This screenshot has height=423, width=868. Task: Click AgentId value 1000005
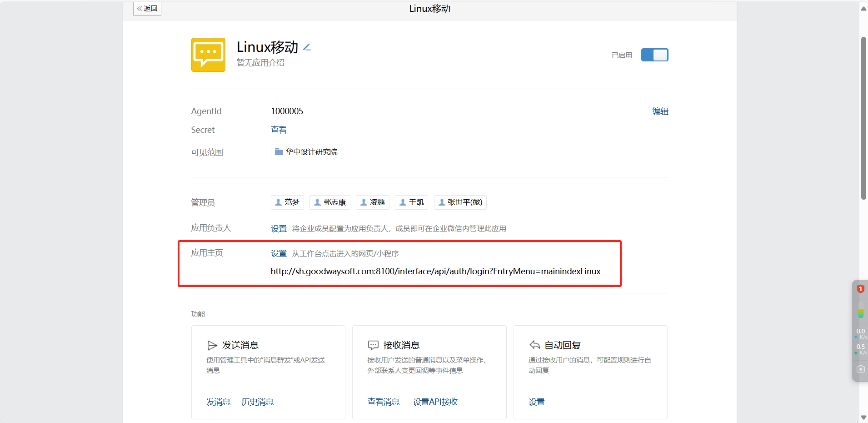(x=287, y=111)
